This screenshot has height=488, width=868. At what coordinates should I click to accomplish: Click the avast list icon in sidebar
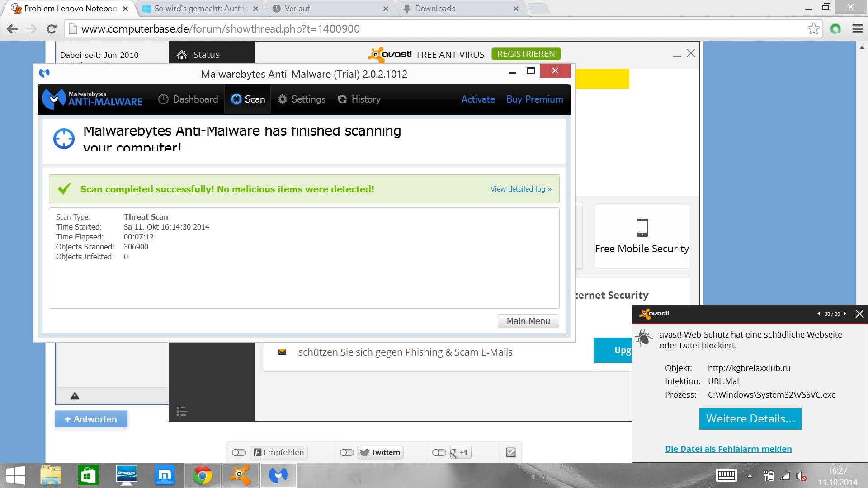pos(182,411)
